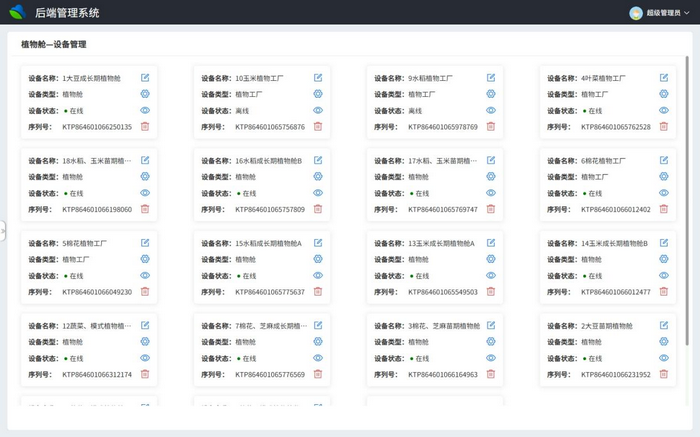Delete device 16水稻成长期植物舱B
Image resolution: width=700 pixels, height=437 pixels.
click(318, 209)
